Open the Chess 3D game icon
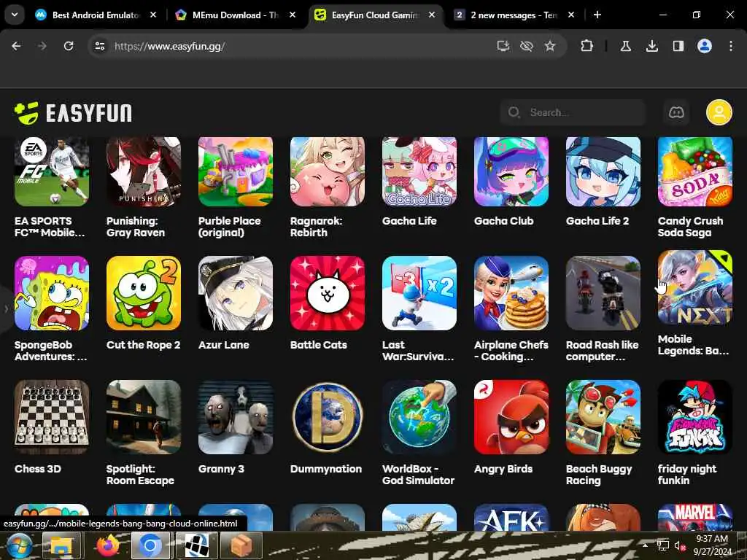747x560 pixels. tap(52, 417)
